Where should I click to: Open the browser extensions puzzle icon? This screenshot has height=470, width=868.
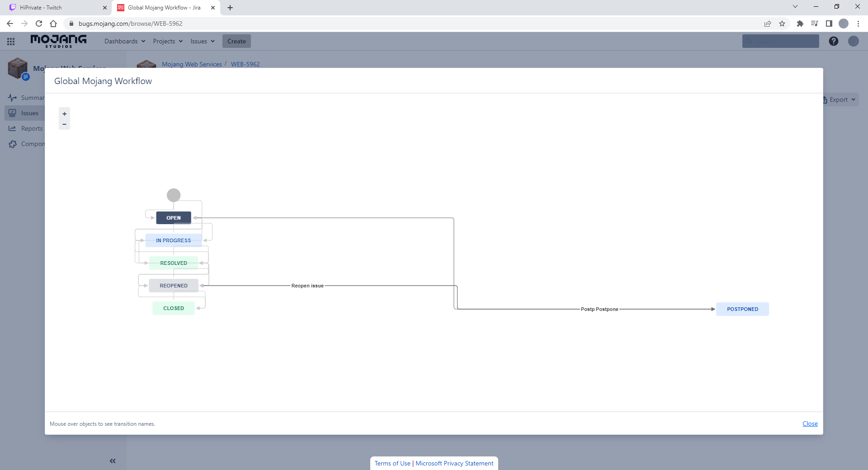pyautogui.click(x=800, y=23)
